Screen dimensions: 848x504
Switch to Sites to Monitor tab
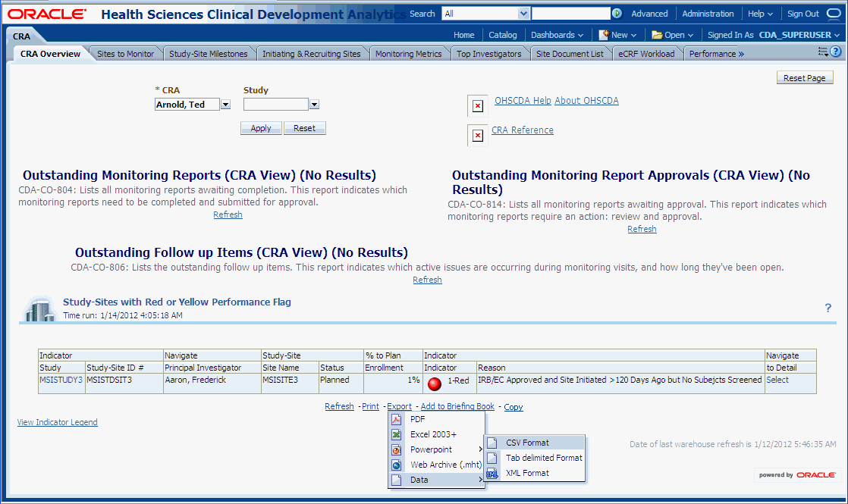tap(125, 54)
